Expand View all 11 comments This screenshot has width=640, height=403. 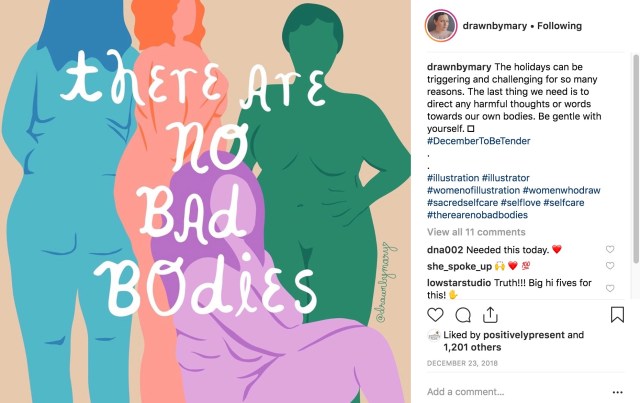pos(476,232)
